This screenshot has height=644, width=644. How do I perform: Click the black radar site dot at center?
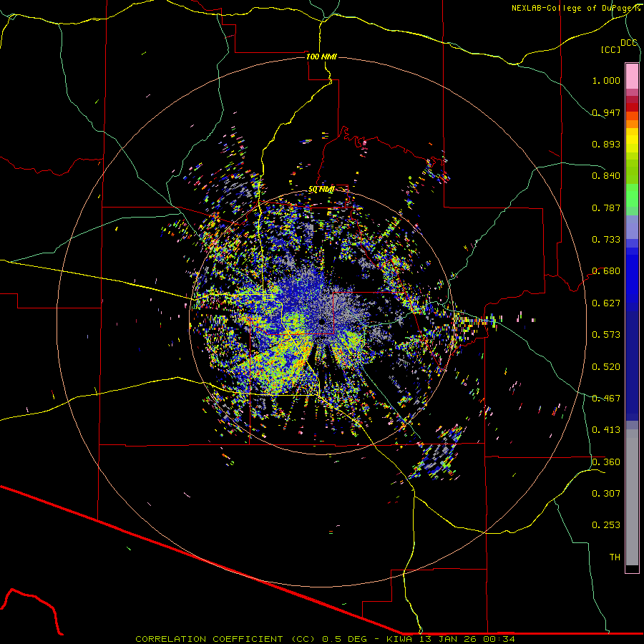tap(321, 322)
